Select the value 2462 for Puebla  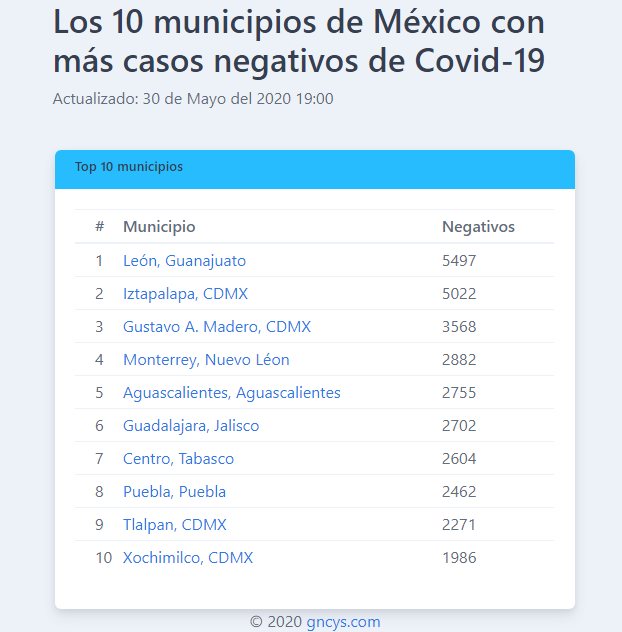tap(459, 492)
